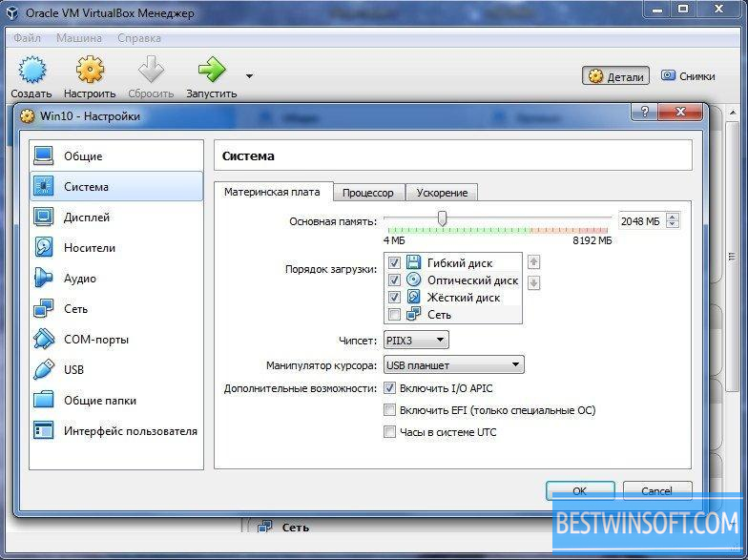Viewport: 748px width, 560px height.
Task: Select Дисплей category in settings list
Action: click(116, 218)
